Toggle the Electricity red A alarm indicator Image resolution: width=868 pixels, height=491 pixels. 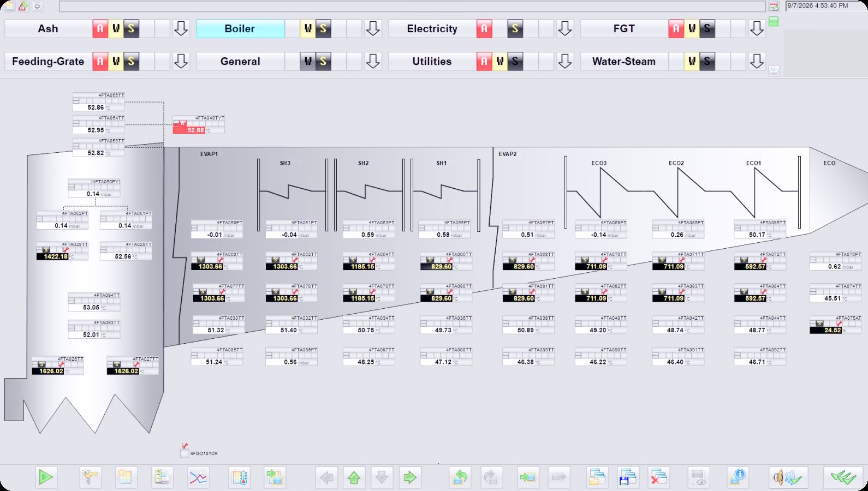484,28
